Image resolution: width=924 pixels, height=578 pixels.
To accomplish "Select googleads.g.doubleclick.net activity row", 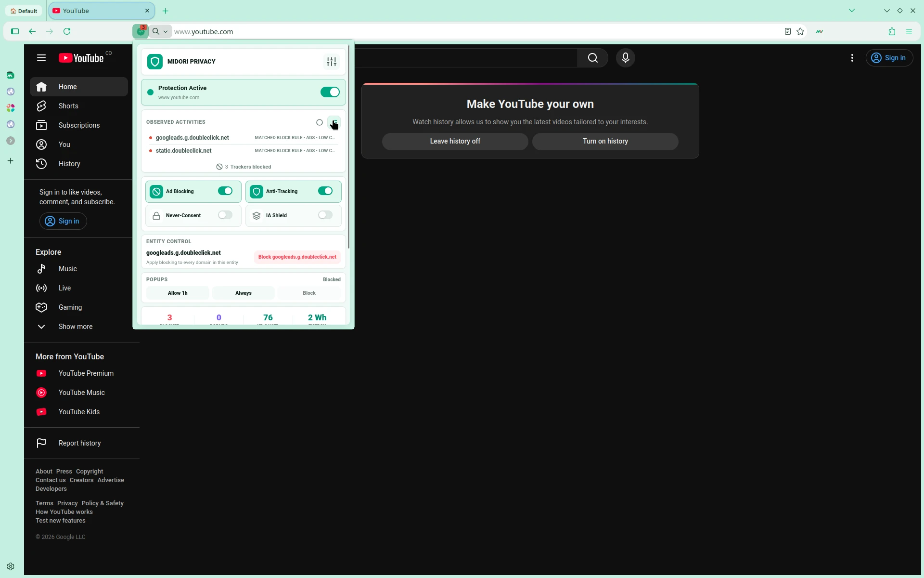I will click(243, 138).
